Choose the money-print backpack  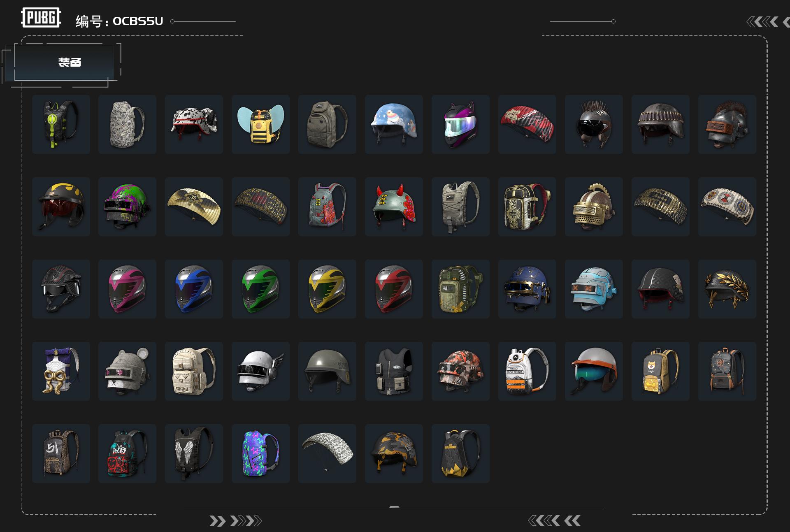pos(127,124)
